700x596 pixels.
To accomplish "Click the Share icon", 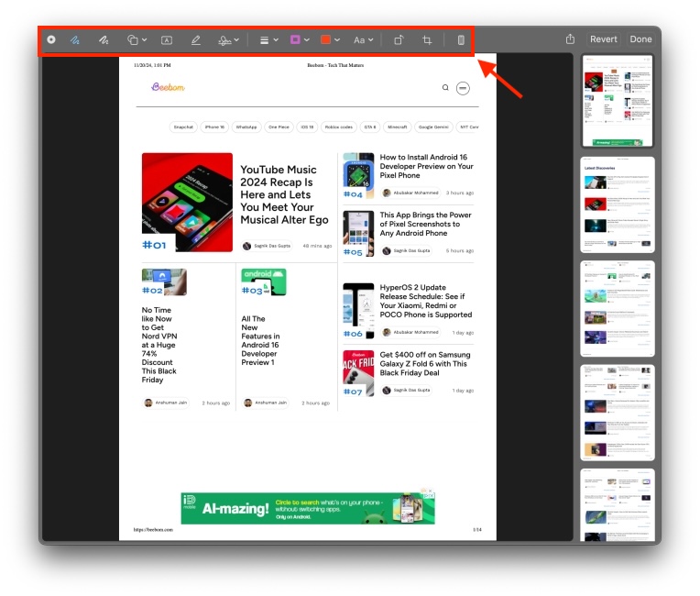I will [570, 39].
